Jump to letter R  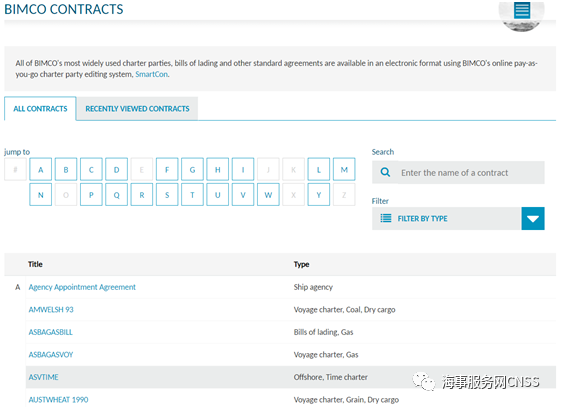tap(142, 195)
